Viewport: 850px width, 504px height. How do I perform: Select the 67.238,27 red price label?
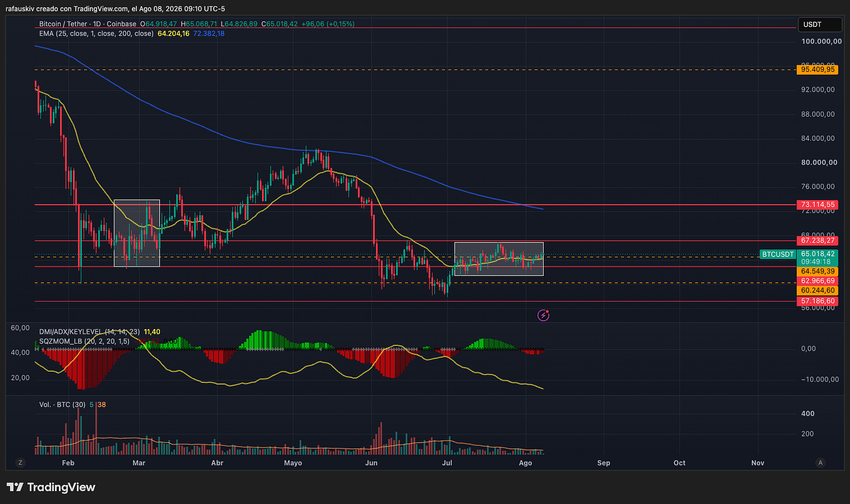pyautogui.click(x=818, y=240)
